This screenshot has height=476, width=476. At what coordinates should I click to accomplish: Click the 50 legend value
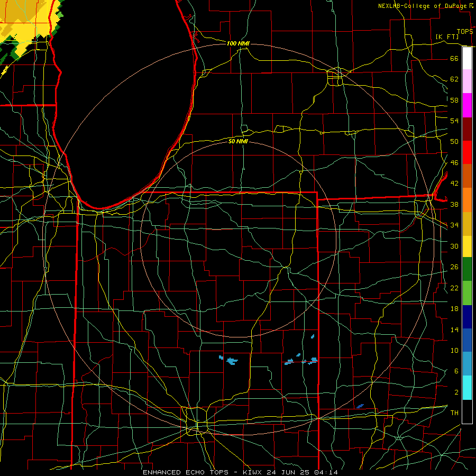pos(454,142)
